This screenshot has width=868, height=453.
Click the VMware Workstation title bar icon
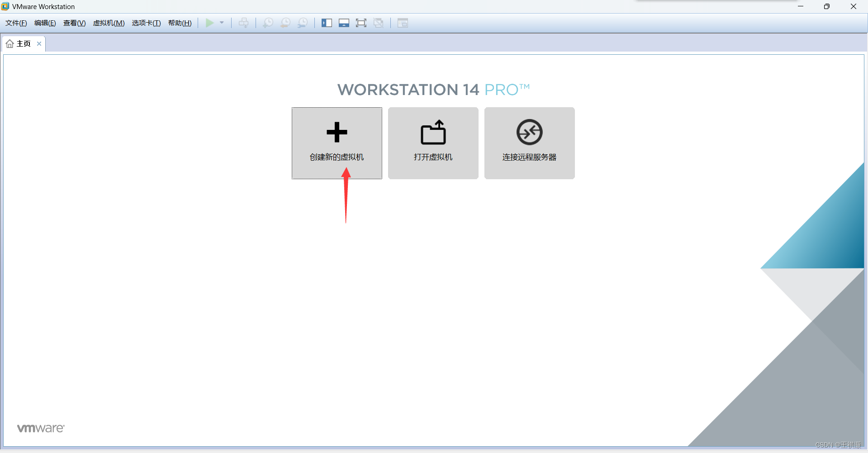5,6
